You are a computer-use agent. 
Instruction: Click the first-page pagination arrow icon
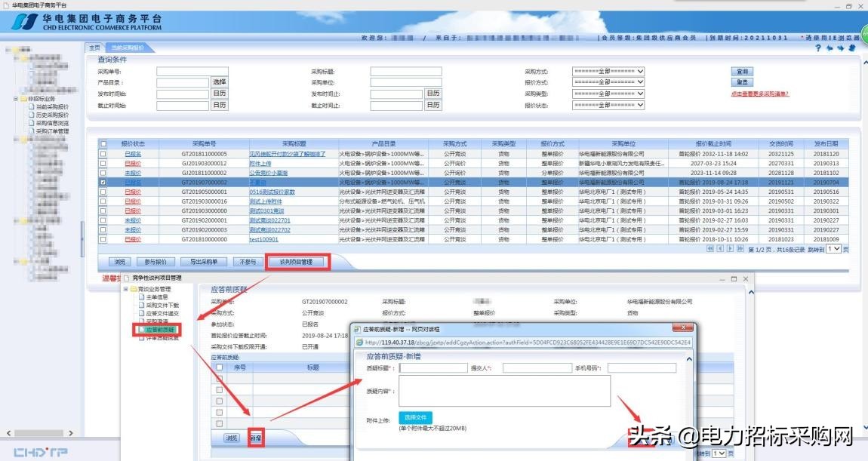pos(710,248)
